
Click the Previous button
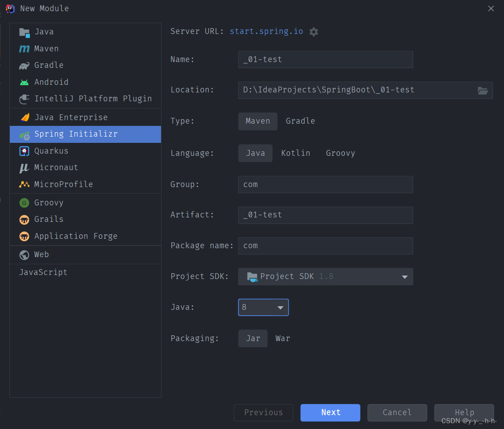(x=263, y=412)
